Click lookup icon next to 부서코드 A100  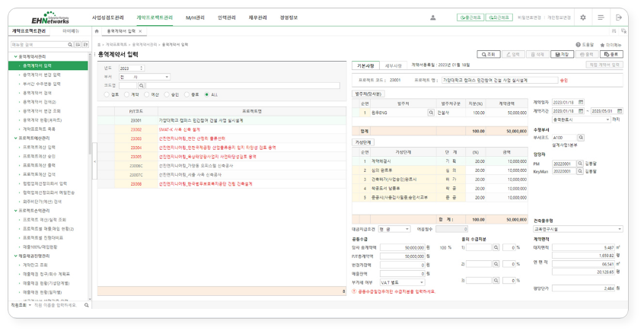tap(581, 138)
